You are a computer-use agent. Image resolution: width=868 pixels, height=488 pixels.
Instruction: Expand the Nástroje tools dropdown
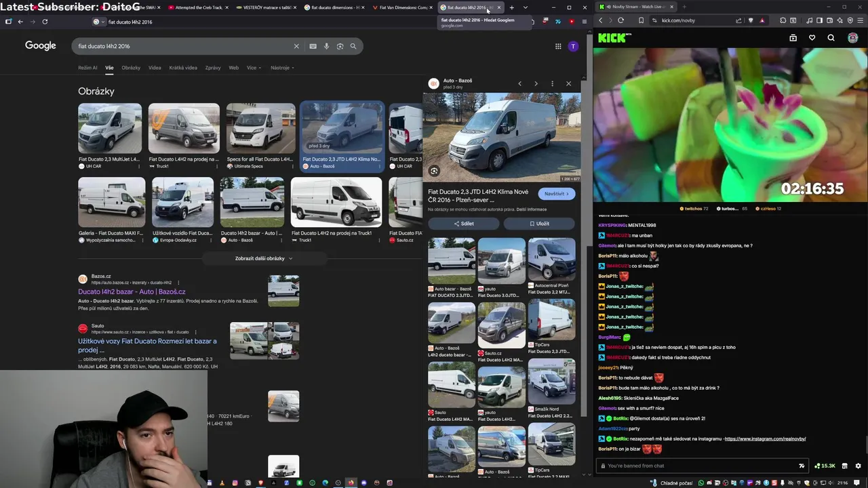coord(282,68)
